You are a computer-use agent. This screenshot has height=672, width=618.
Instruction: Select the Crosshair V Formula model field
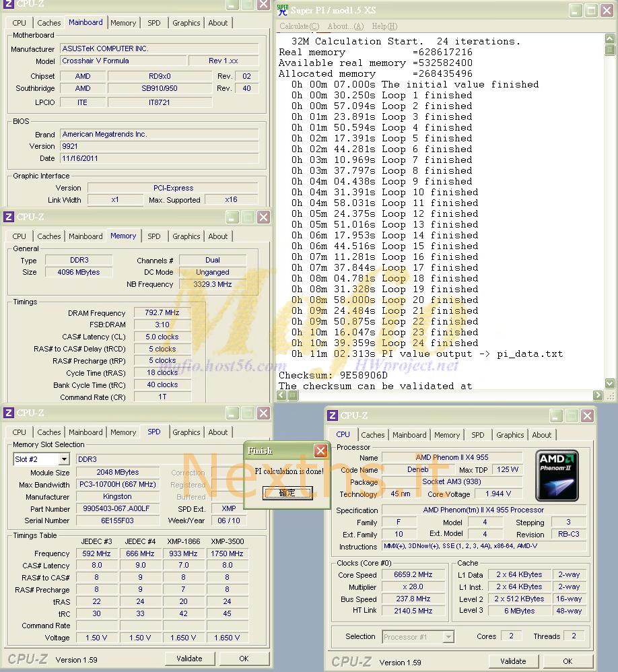[x=123, y=61]
